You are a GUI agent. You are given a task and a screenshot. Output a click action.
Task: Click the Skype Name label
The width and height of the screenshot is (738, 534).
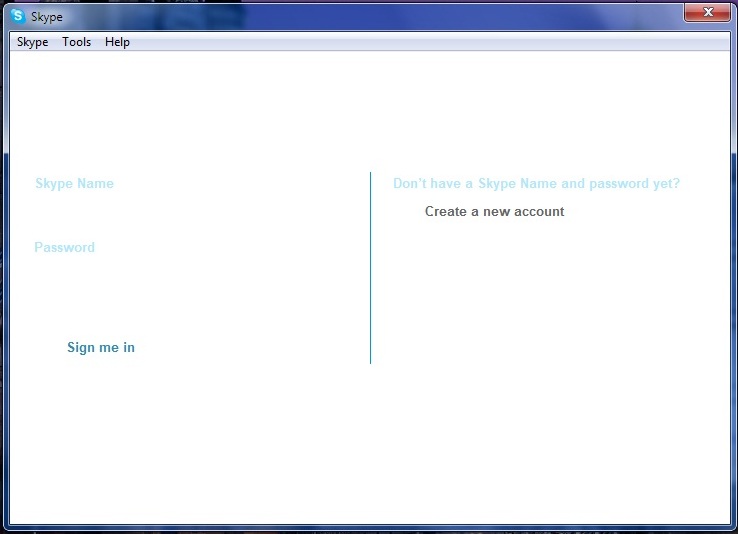point(74,183)
